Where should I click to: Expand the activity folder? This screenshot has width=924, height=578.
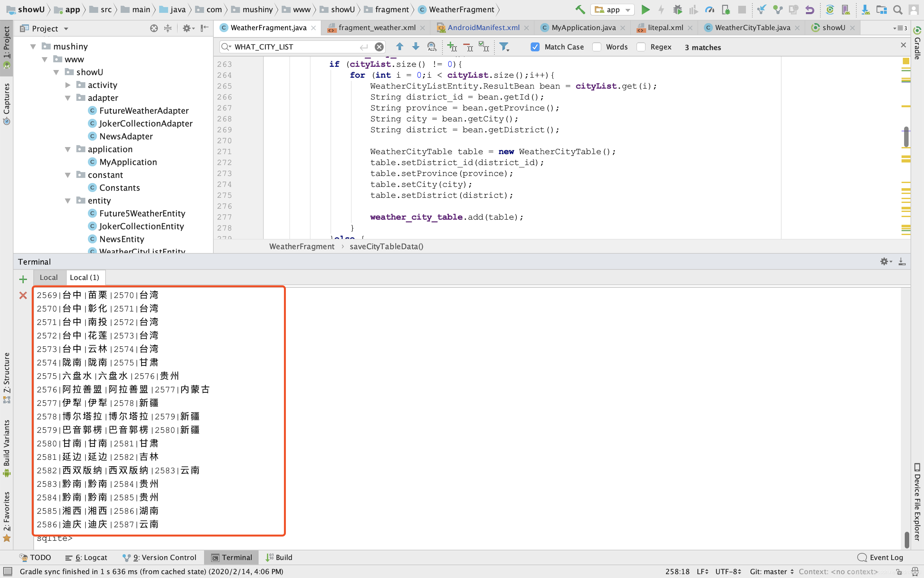pos(68,85)
